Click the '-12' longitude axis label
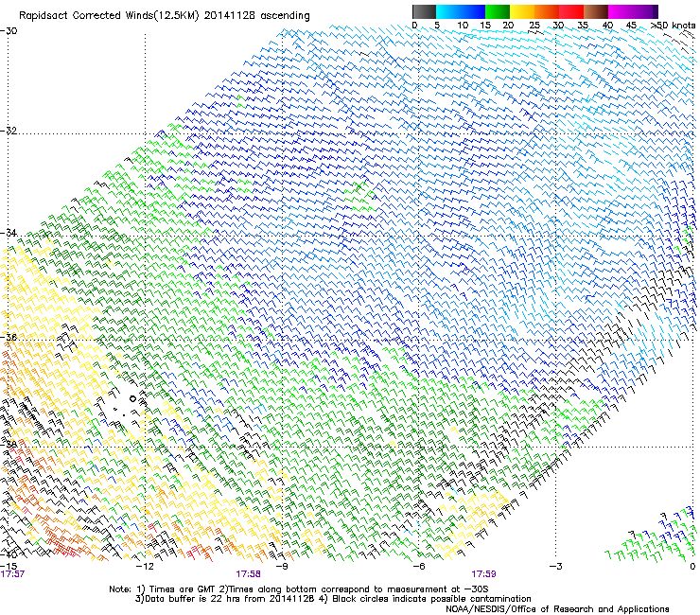Screen dimensions: 700x615 coord(144,567)
